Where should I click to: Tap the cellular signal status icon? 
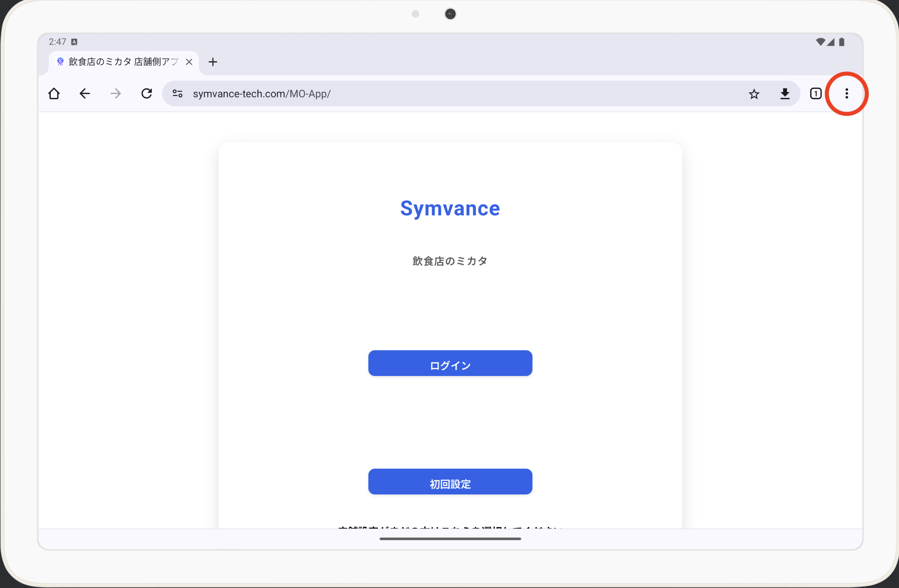830,42
